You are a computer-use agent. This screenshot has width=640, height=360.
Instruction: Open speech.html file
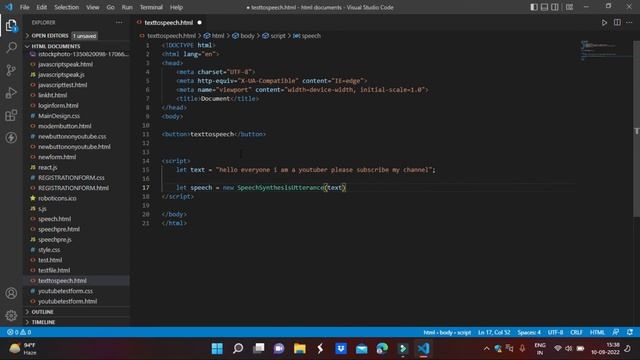54,219
